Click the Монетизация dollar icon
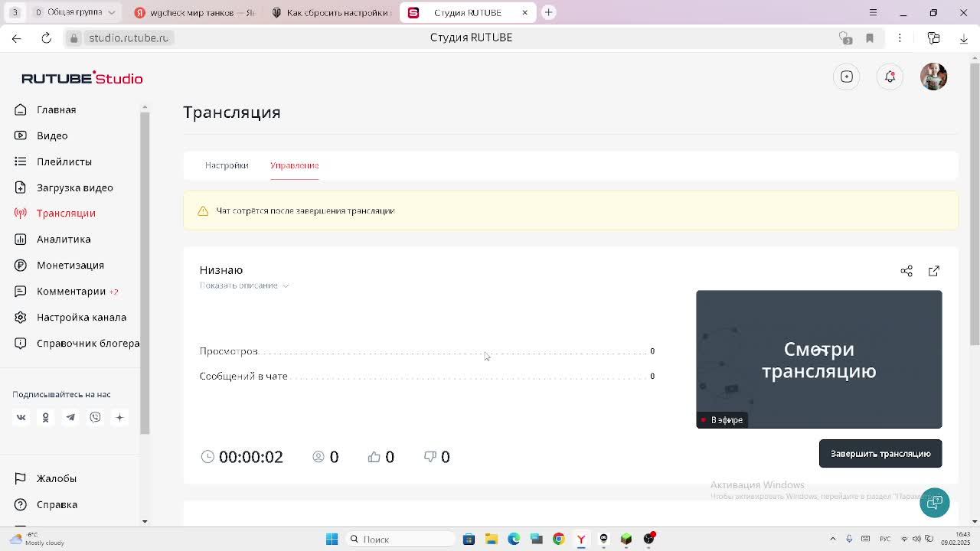This screenshot has height=551, width=980. pyautogui.click(x=21, y=265)
